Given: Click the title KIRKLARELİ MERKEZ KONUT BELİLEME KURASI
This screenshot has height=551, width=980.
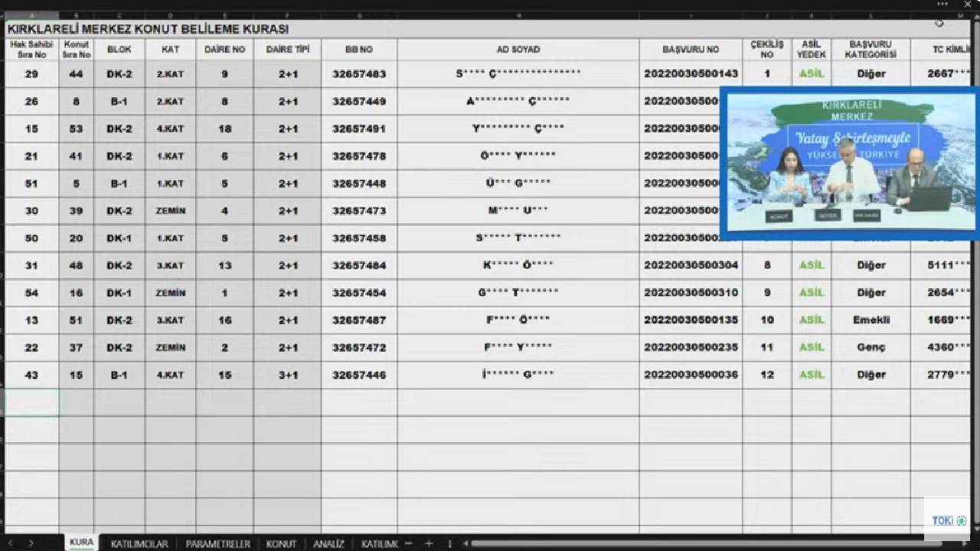Looking at the screenshot, I should coord(148,29).
